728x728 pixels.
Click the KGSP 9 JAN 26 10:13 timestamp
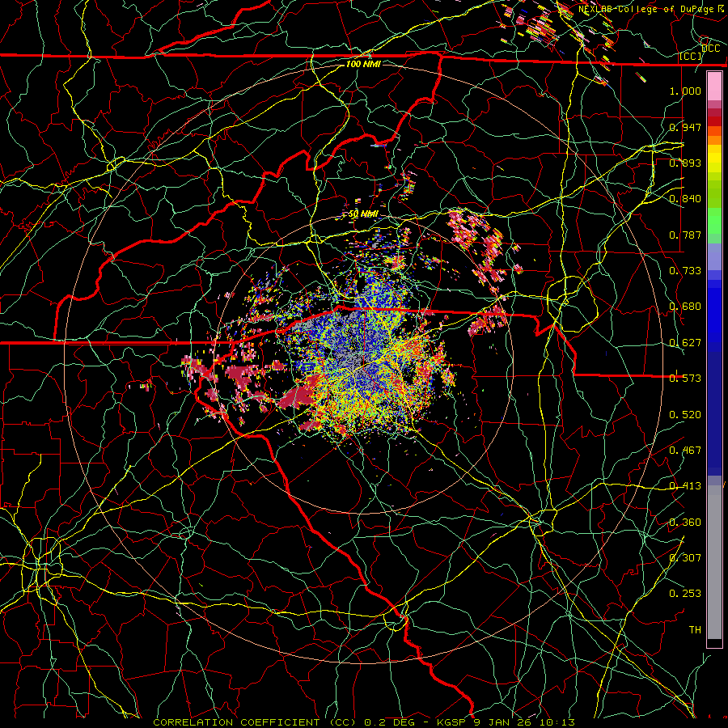pyautogui.click(x=506, y=722)
